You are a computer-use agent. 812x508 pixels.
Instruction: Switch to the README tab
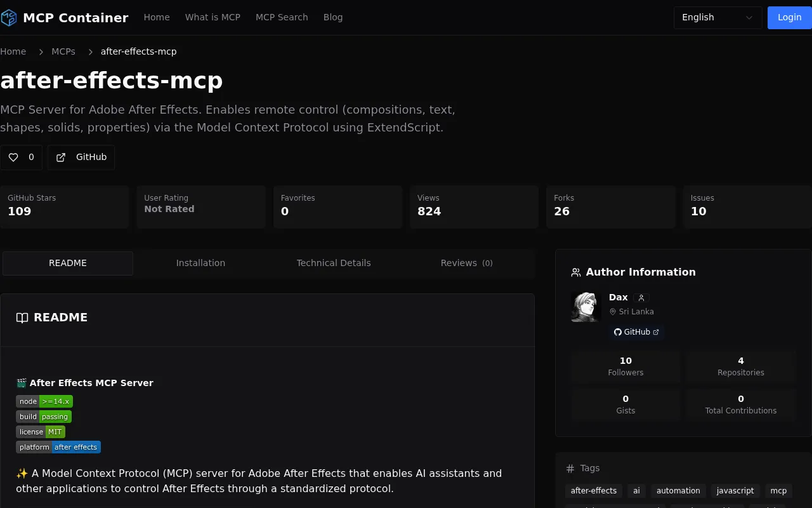coord(68,264)
